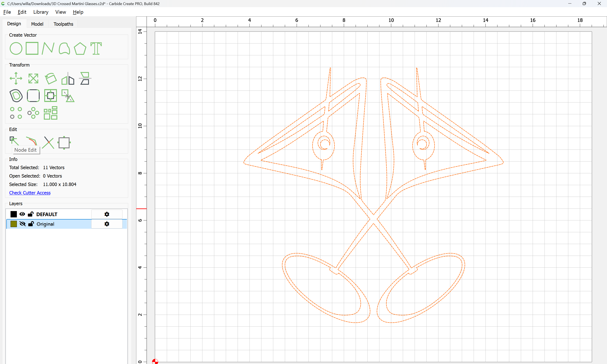Hide the DEFAULT layer via eye icon

pyautogui.click(x=22, y=214)
